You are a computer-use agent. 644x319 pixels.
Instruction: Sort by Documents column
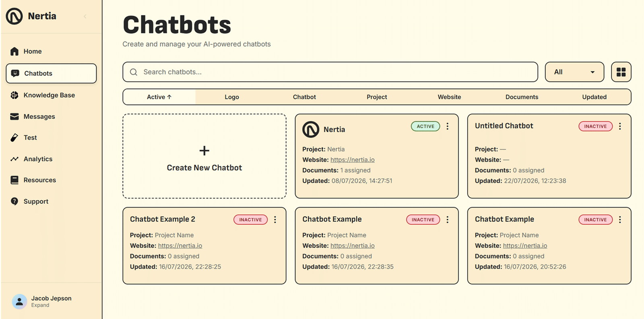pyautogui.click(x=522, y=97)
